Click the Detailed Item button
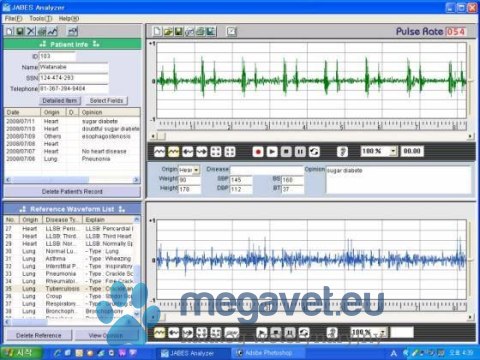Screen dimensions: 480x360 click(60, 101)
